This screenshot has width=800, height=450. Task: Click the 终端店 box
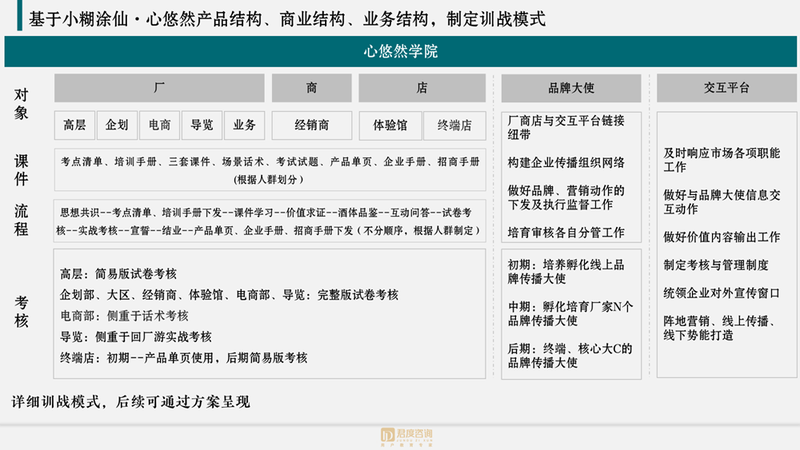tap(455, 125)
